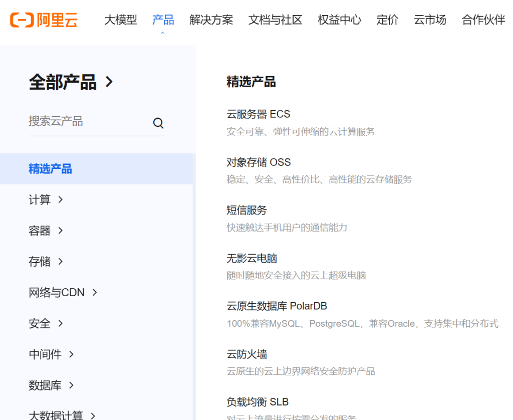Click the 精选产品 section heading
Viewport: 513px width, 420px height.
tap(251, 82)
